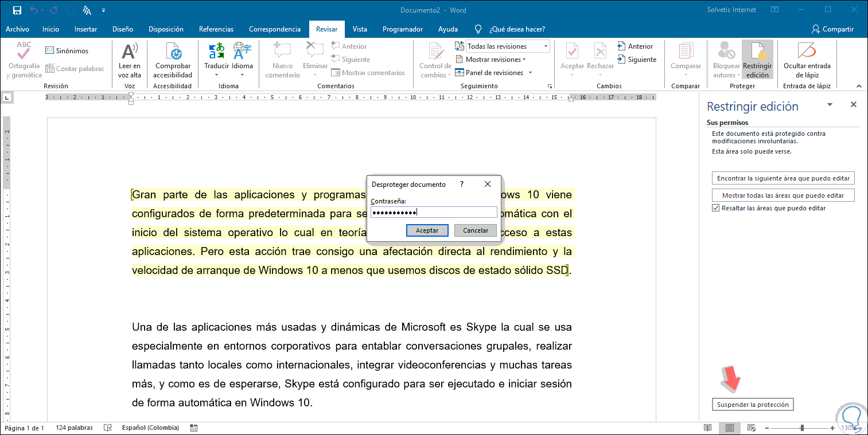
Task: Click the macro recording icon in status bar
Action: pyautogui.click(x=194, y=428)
